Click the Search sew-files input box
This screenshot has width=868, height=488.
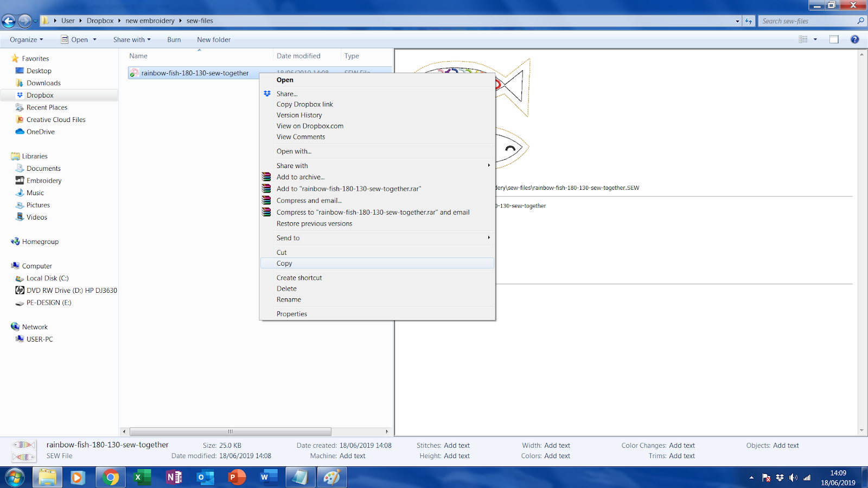pyautogui.click(x=807, y=21)
